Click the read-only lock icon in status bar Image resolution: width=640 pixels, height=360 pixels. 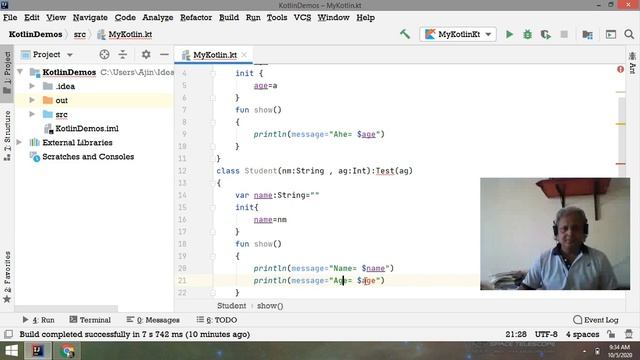click(611, 334)
